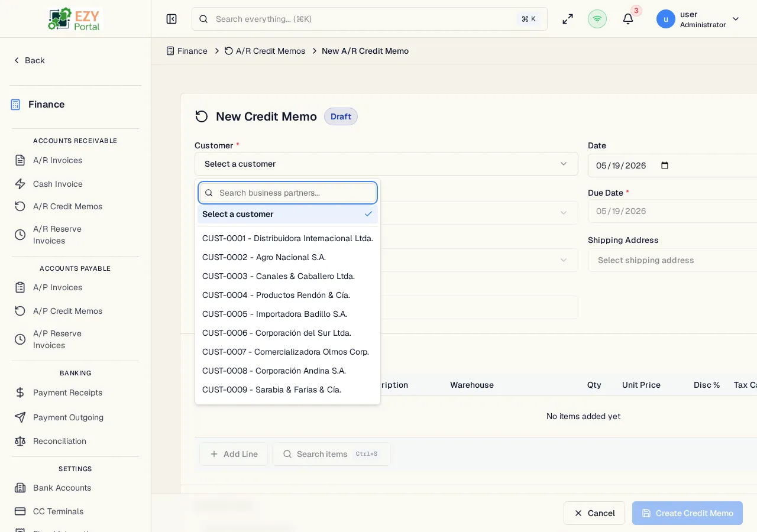
Task: Click the Draft status badge
Action: (x=341, y=116)
